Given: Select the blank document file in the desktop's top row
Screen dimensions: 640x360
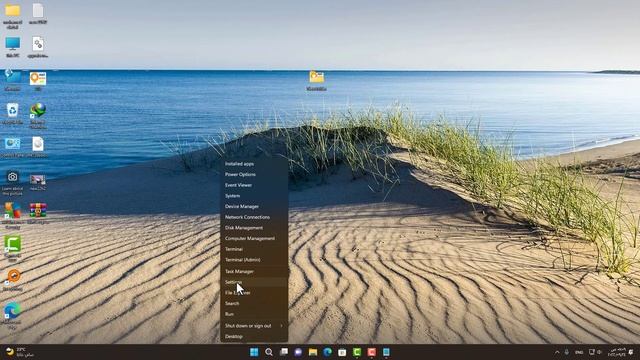Looking at the screenshot, I should tap(38, 13).
